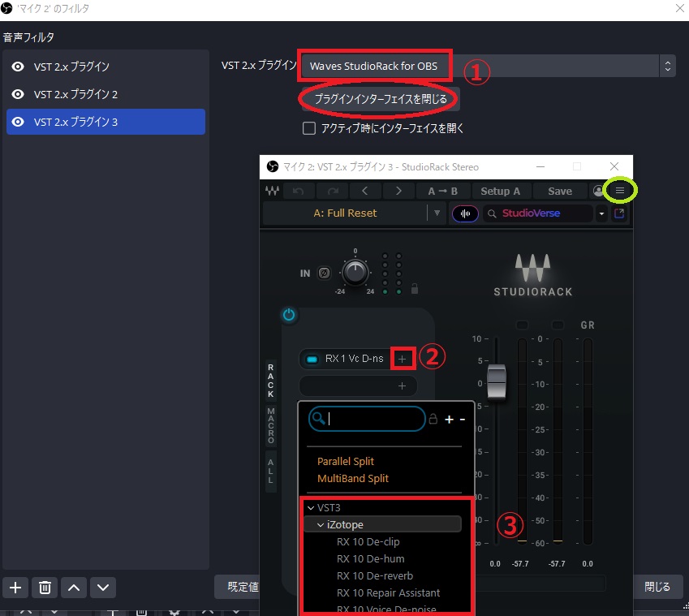Open the StudioVerse dropdown arrow
This screenshot has width=689, height=616.
pos(601,214)
